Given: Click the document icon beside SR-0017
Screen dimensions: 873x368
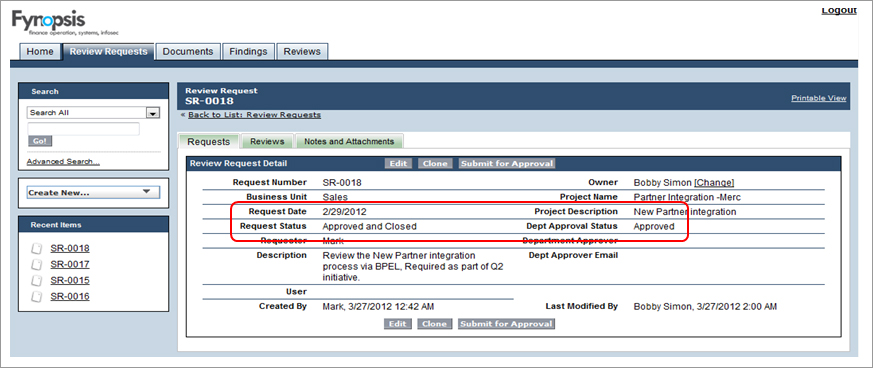Looking at the screenshot, I should (37, 264).
